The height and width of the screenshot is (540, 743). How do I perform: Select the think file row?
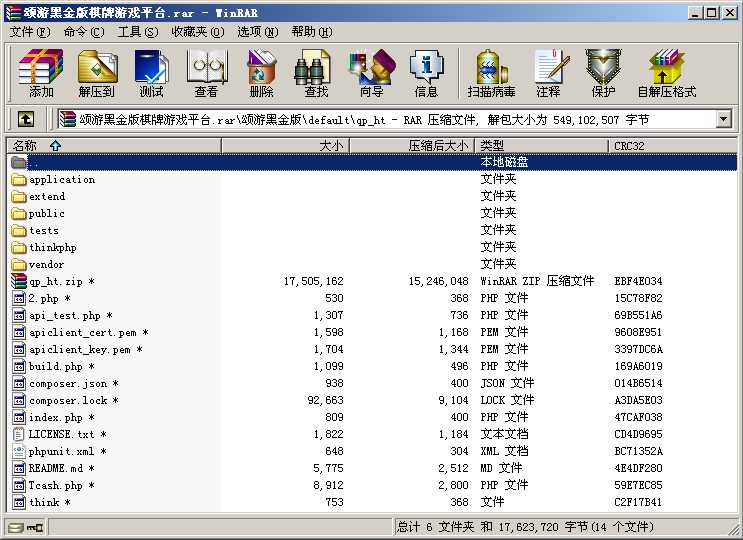(372, 503)
